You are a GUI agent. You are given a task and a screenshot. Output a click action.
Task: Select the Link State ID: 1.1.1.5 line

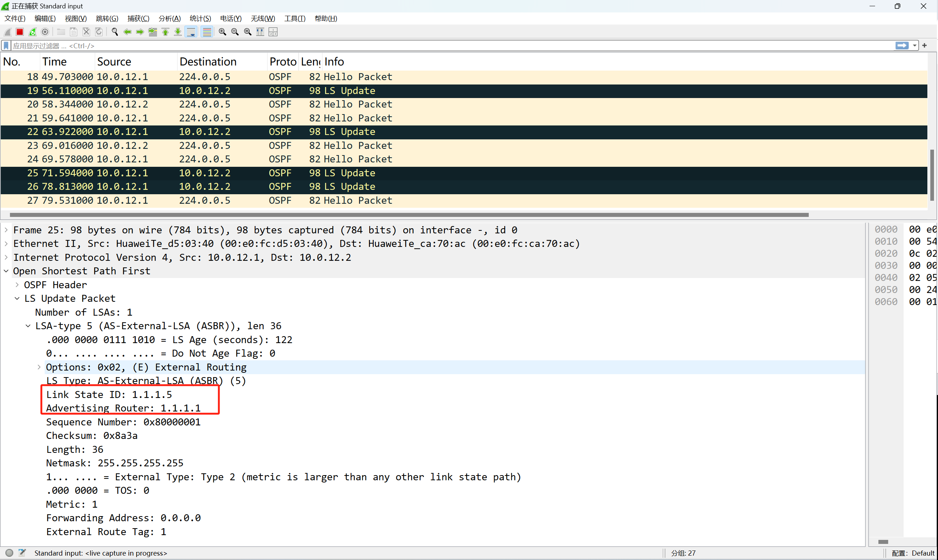(109, 395)
